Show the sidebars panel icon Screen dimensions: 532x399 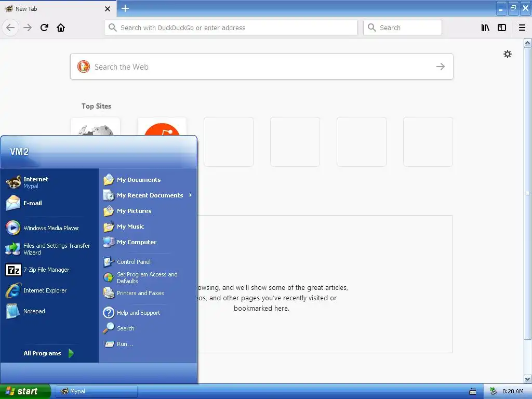[502, 28]
